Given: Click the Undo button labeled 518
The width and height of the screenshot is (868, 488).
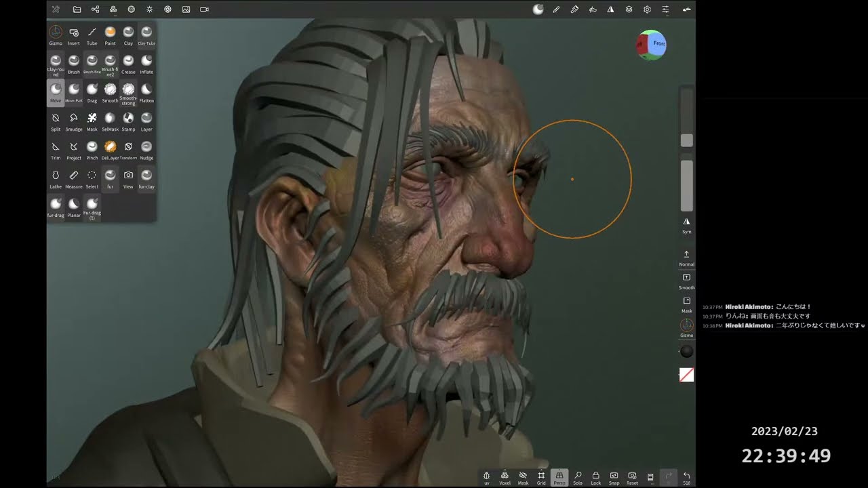Looking at the screenshot, I should [686, 479].
